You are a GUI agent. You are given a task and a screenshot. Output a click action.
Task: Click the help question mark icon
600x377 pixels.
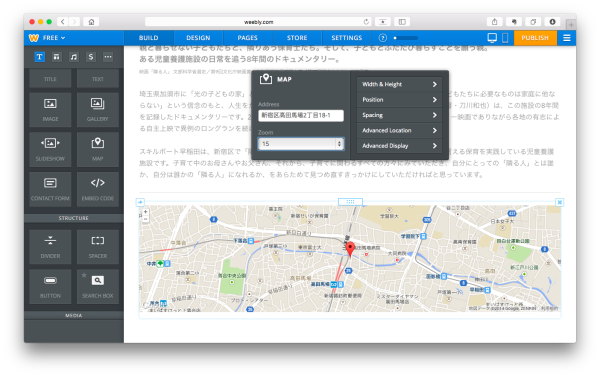(383, 38)
